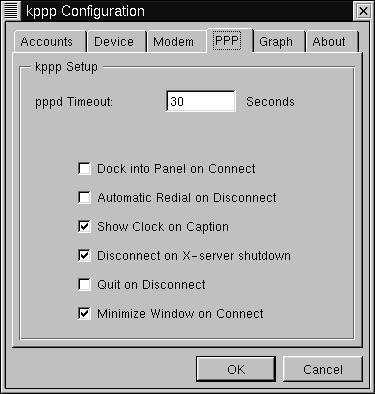This screenshot has height=394, width=375.
Task: Open the window menu icon in title bar
Action: click(x=11, y=11)
